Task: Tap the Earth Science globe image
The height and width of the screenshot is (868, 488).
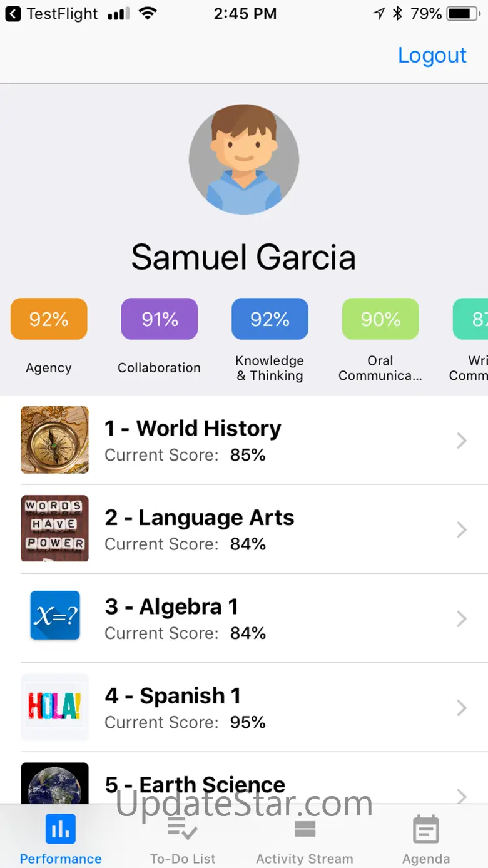Action: [55, 784]
